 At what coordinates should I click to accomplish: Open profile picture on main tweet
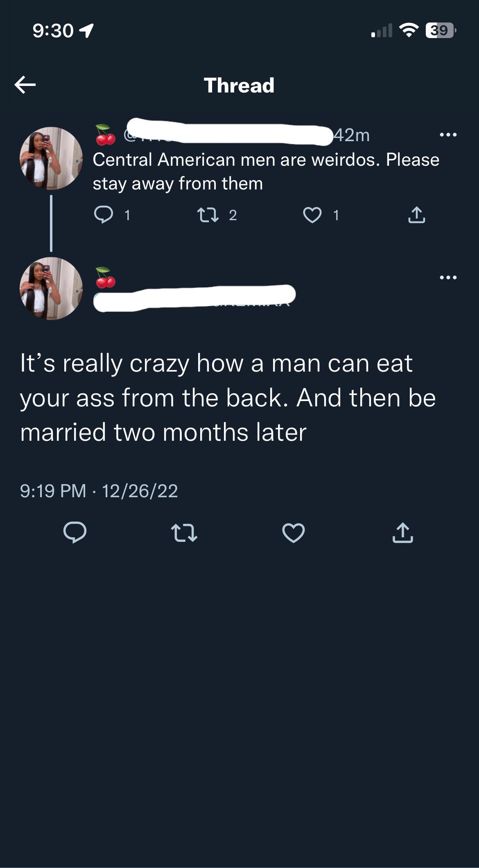point(51,289)
